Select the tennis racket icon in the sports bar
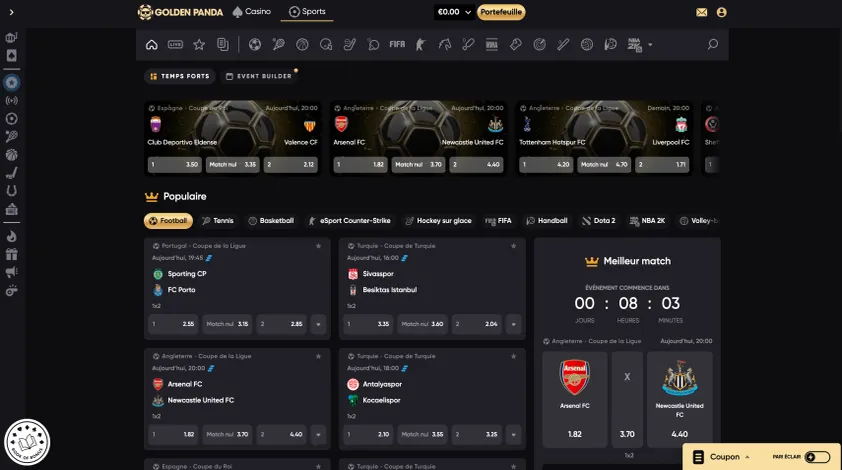 (278, 45)
